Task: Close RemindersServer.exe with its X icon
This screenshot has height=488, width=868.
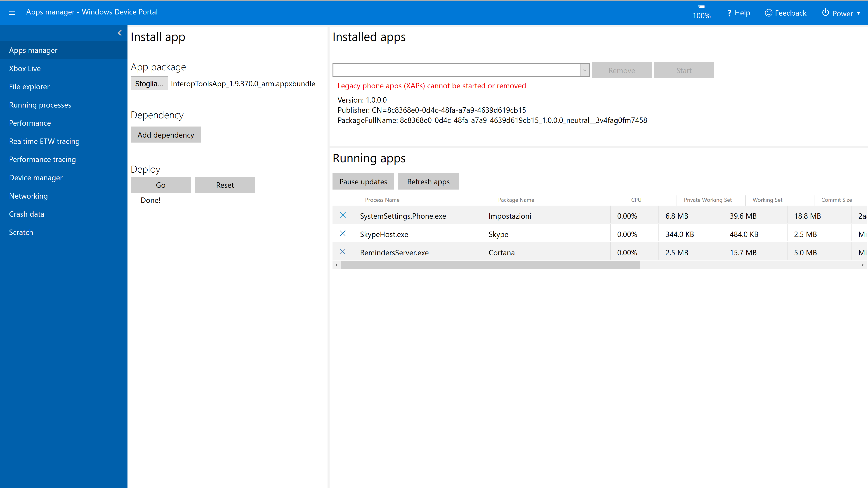Action: click(x=343, y=252)
